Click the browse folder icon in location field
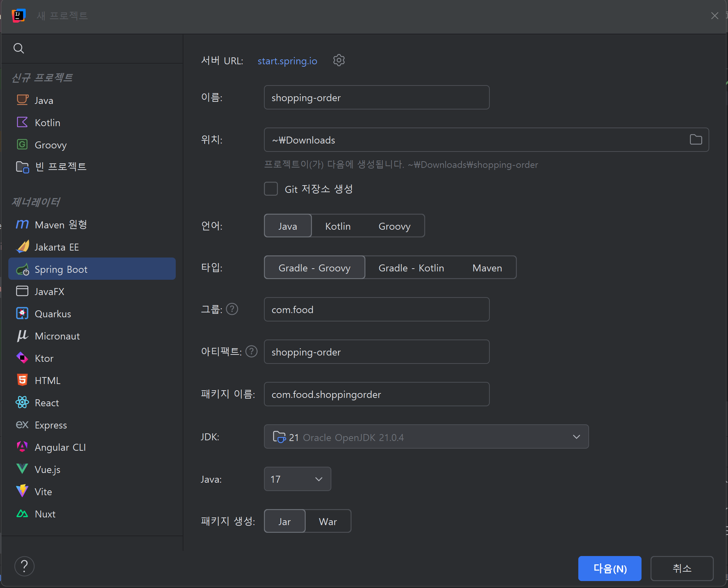 [696, 140]
